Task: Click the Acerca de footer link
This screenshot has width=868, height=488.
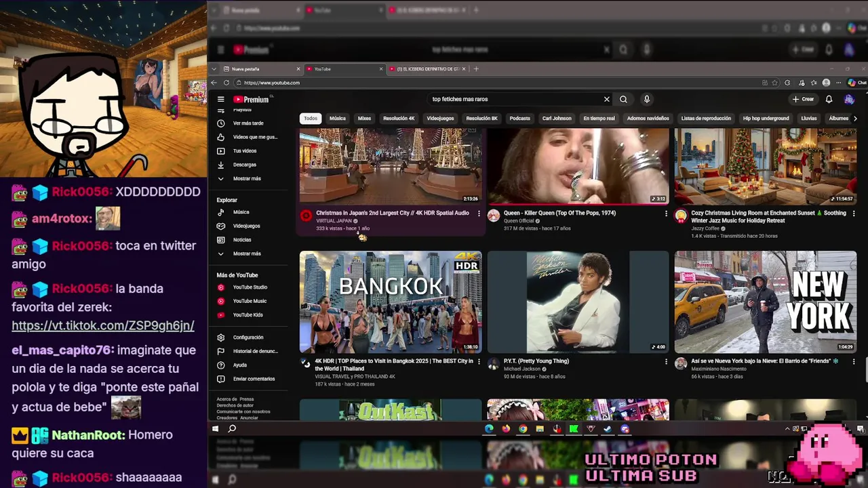Action: tap(226, 399)
